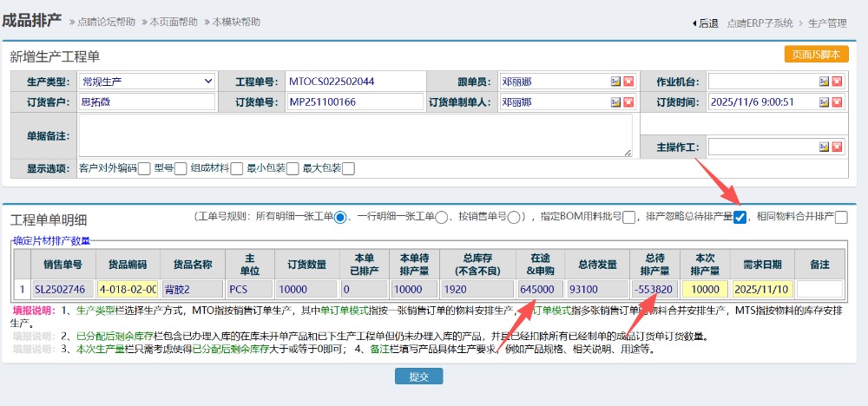Screen dimensions: 868x406
Task: Click the 页面JS脚本 button
Action: pyautogui.click(x=816, y=55)
